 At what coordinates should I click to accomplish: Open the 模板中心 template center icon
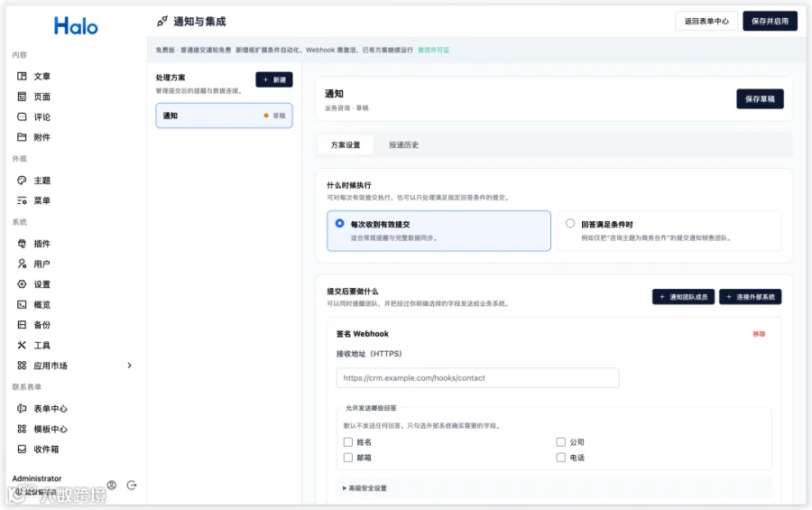[x=22, y=429]
